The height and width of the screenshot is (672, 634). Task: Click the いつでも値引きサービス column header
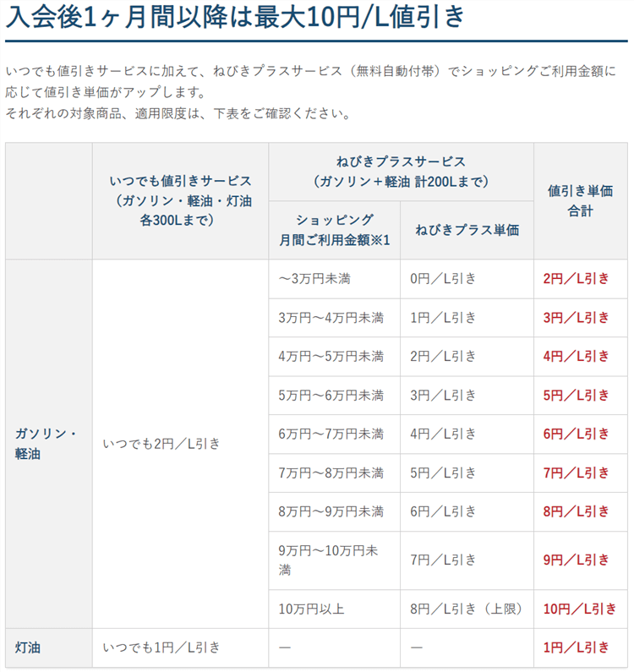click(x=180, y=200)
